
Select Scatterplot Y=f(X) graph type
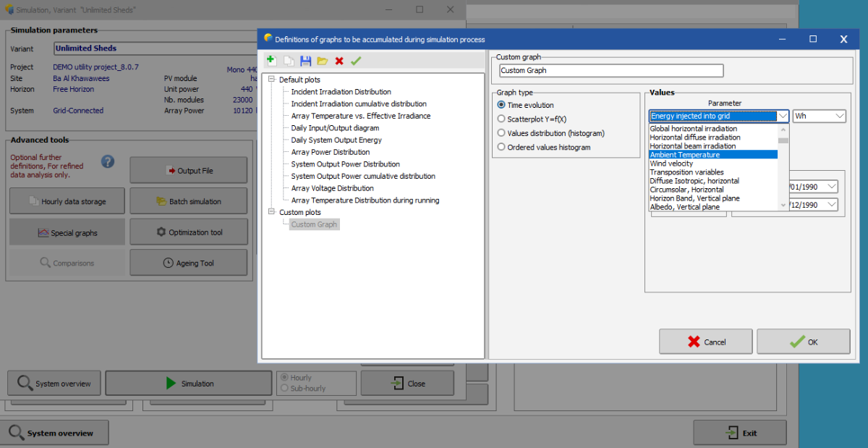click(501, 119)
